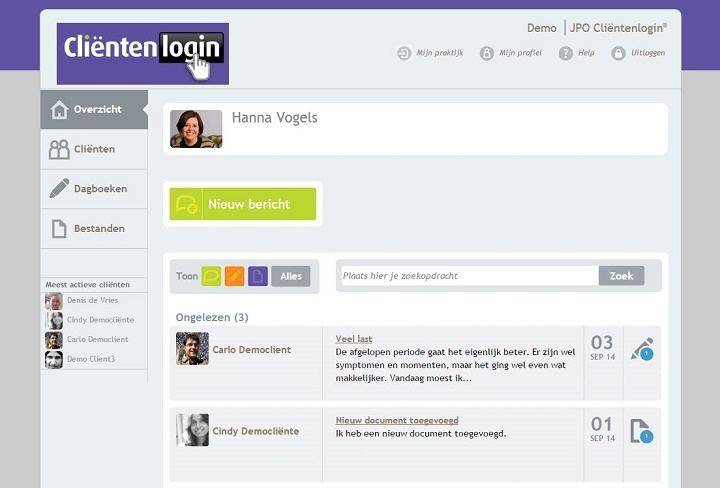720x488 pixels.
Task: Open the document icon on Cindy's message
Action: pyautogui.click(x=641, y=431)
